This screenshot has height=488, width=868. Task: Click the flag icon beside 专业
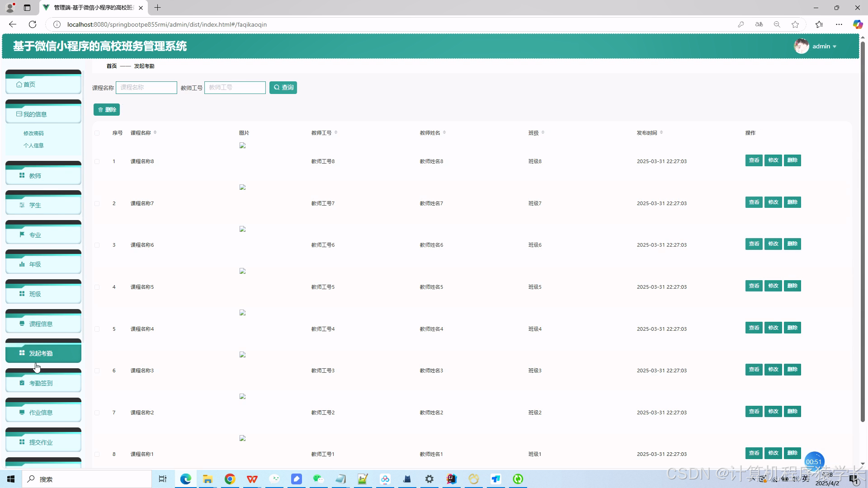pos(22,235)
